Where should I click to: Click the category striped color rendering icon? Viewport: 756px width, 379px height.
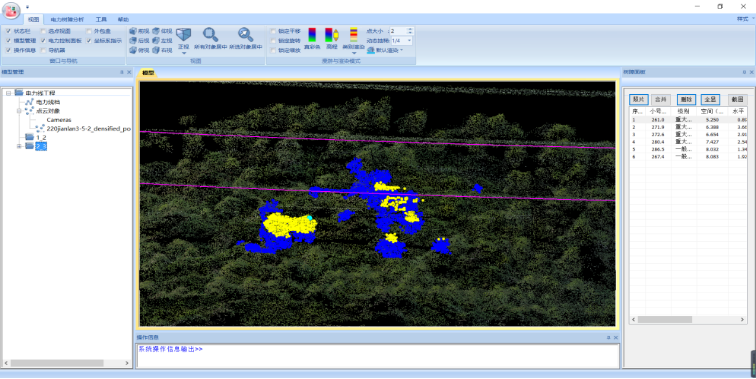coord(353,35)
